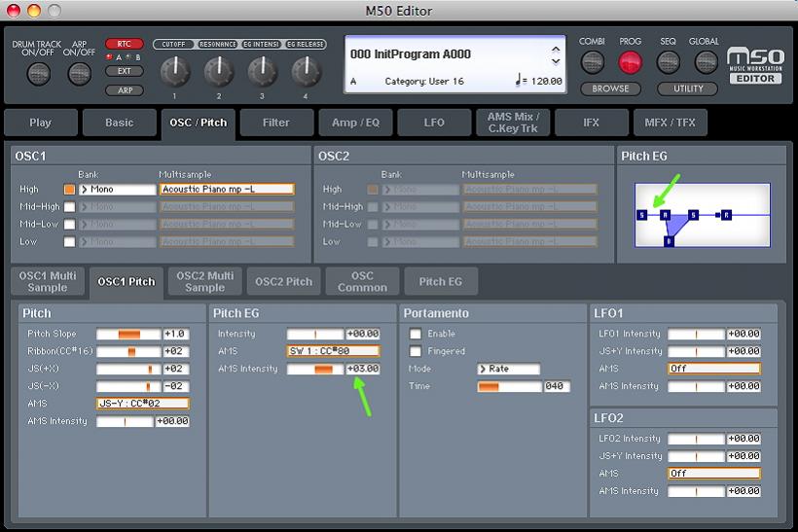Toggle OSC1 High velocity zone checkbox
The height and width of the screenshot is (532, 798).
point(70,190)
